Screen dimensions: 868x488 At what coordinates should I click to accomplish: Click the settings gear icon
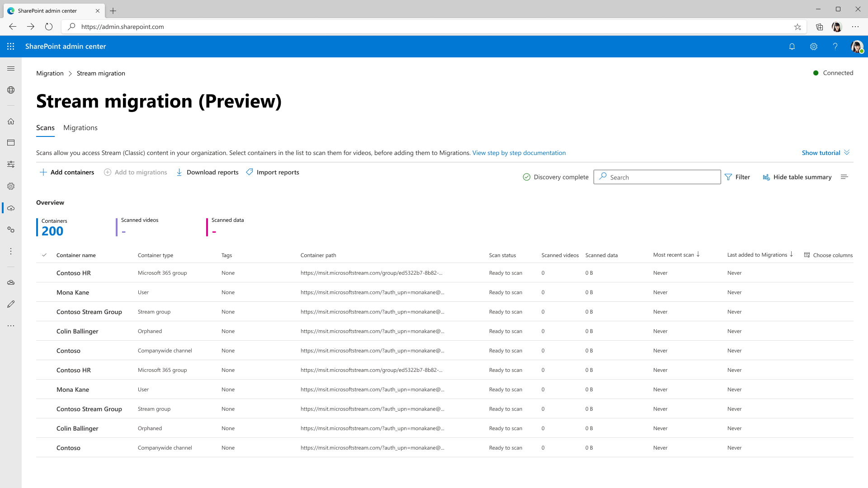click(814, 47)
